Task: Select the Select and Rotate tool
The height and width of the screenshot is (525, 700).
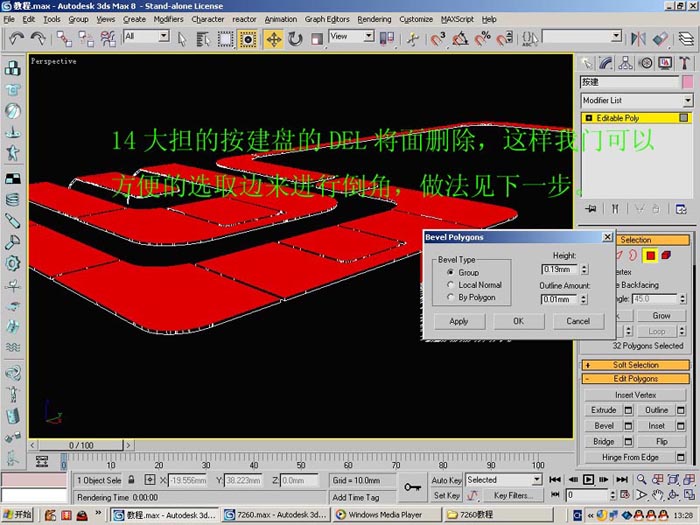Action: 295,39
